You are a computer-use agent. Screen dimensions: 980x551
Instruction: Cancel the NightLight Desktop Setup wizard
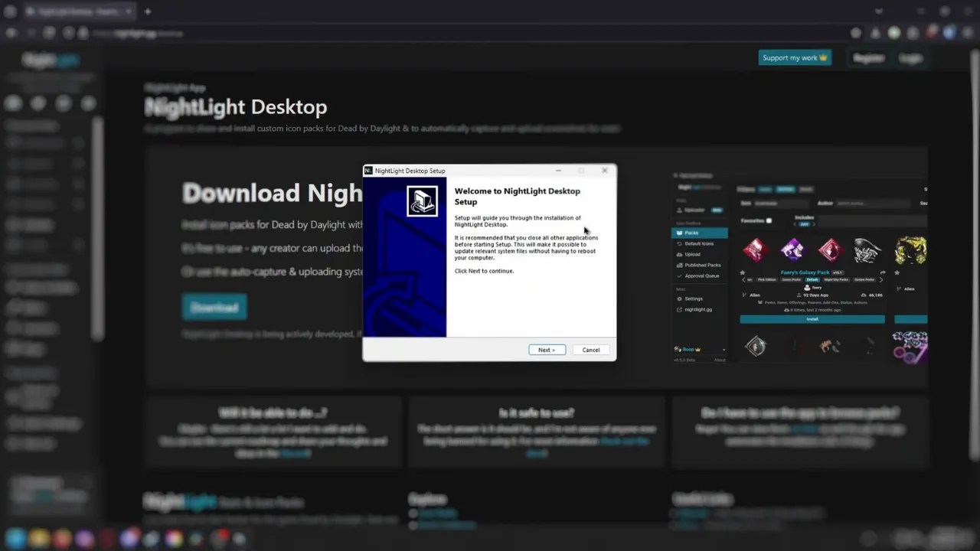point(591,350)
